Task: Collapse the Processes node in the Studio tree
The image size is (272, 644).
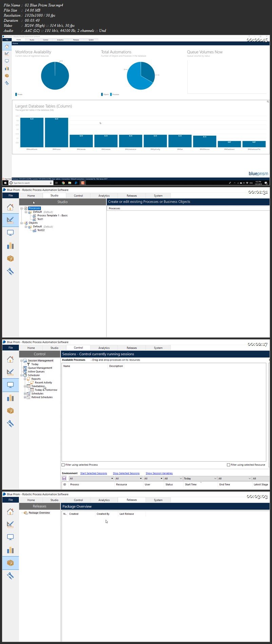Action: [x=22, y=208]
